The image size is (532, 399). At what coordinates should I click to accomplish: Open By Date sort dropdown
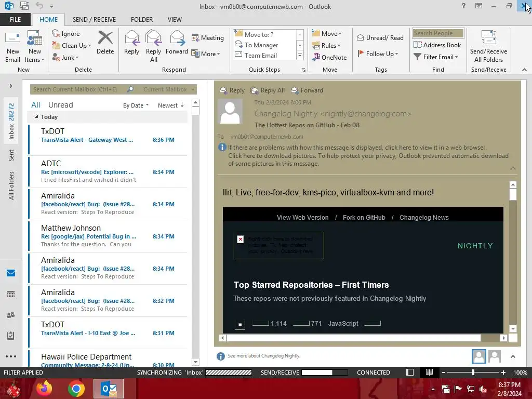136,105
